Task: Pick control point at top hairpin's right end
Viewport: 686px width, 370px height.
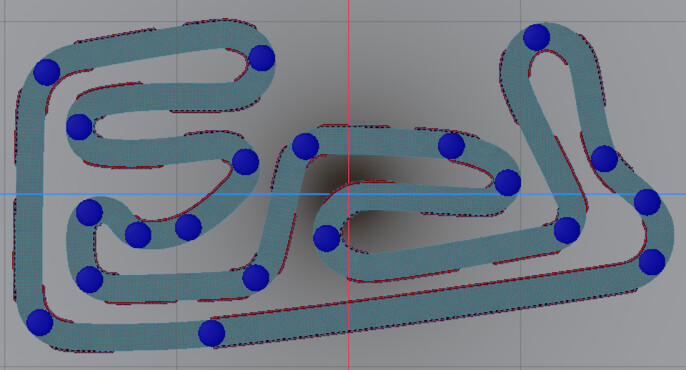Action: [262, 58]
